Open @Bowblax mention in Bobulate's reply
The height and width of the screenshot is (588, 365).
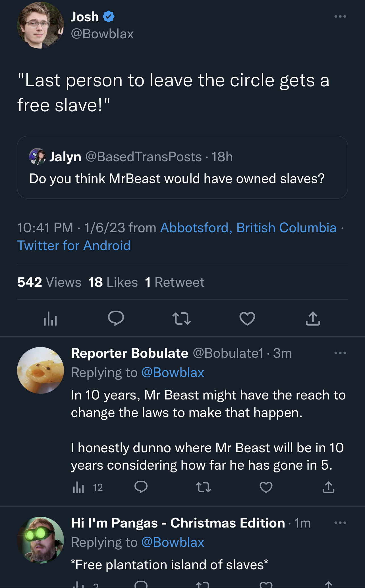tap(173, 373)
